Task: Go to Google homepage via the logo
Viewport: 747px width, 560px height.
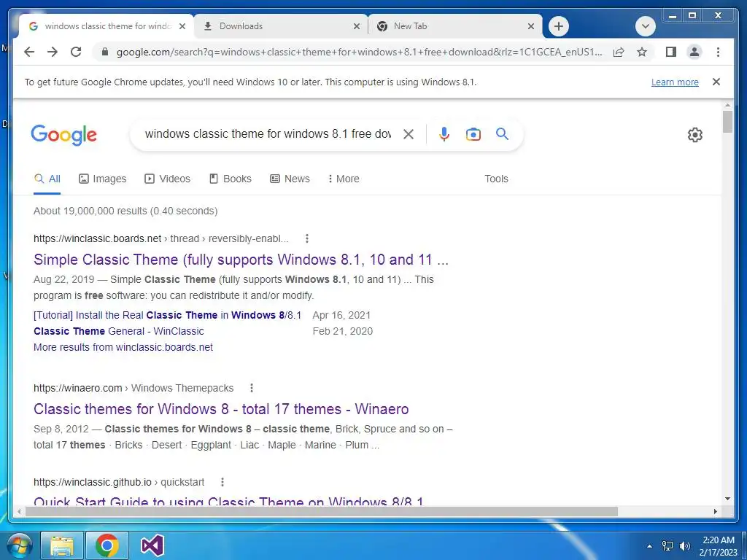Action: (64, 135)
